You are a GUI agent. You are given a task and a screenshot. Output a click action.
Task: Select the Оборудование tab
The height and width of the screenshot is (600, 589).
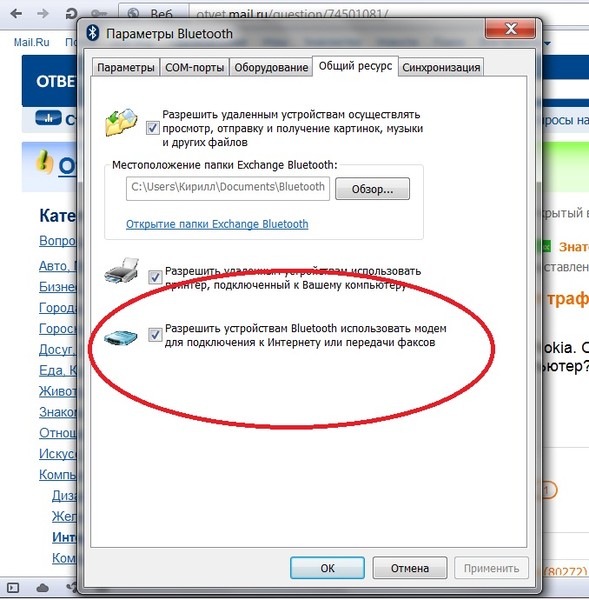coord(271,67)
